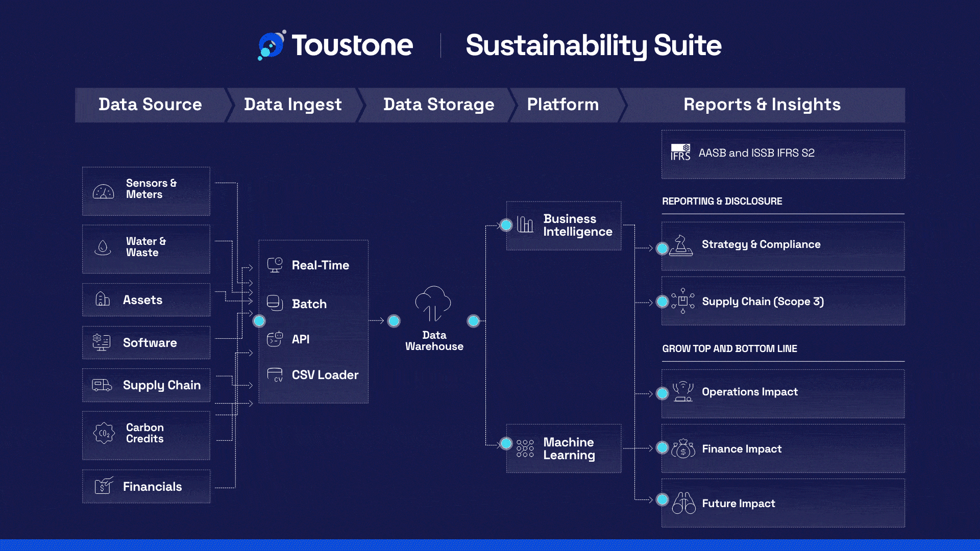Click the Strategy & Compliance chess icon
Viewport: 980px width, 551px height.
681,245
